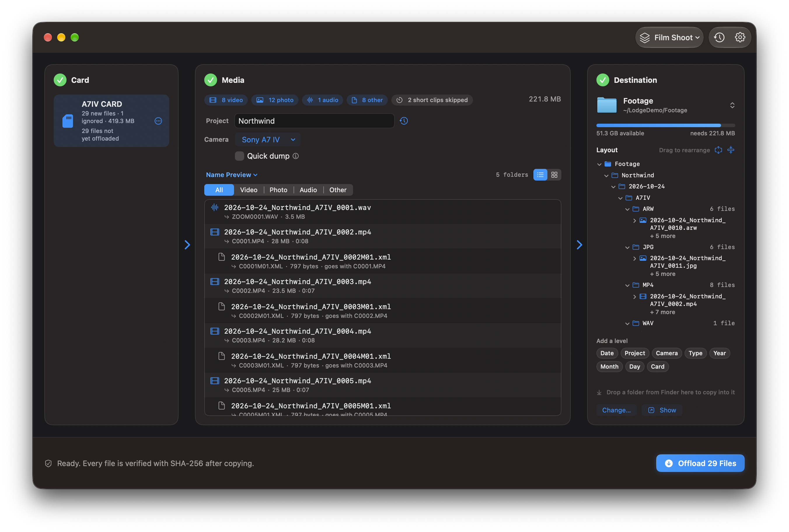This screenshot has height=532, width=789.
Task: Open the settings gear
Action: tap(740, 37)
